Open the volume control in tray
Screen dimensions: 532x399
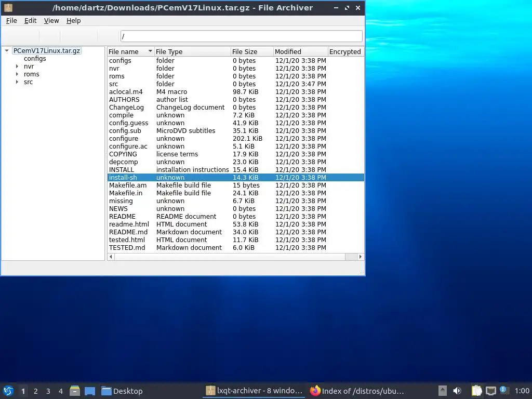(x=457, y=391)
